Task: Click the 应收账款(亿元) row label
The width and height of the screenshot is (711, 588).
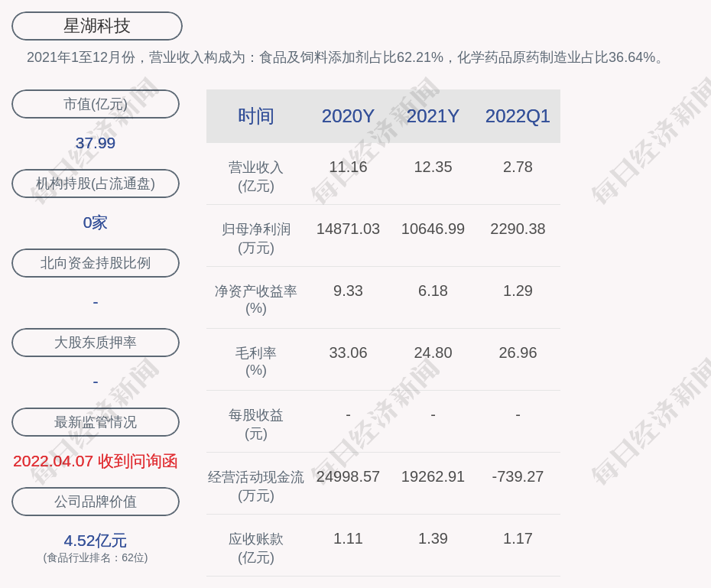Action: (x=256, y=548)
